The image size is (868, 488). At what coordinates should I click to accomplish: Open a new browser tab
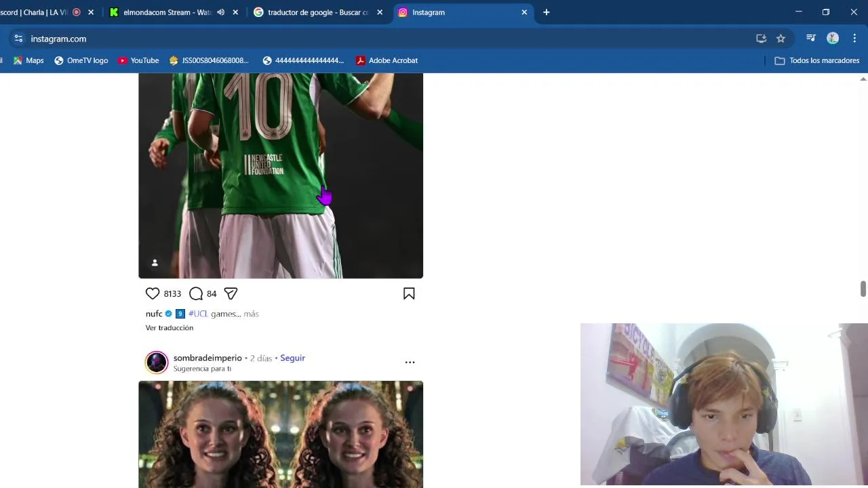click(x=546, y=12)
